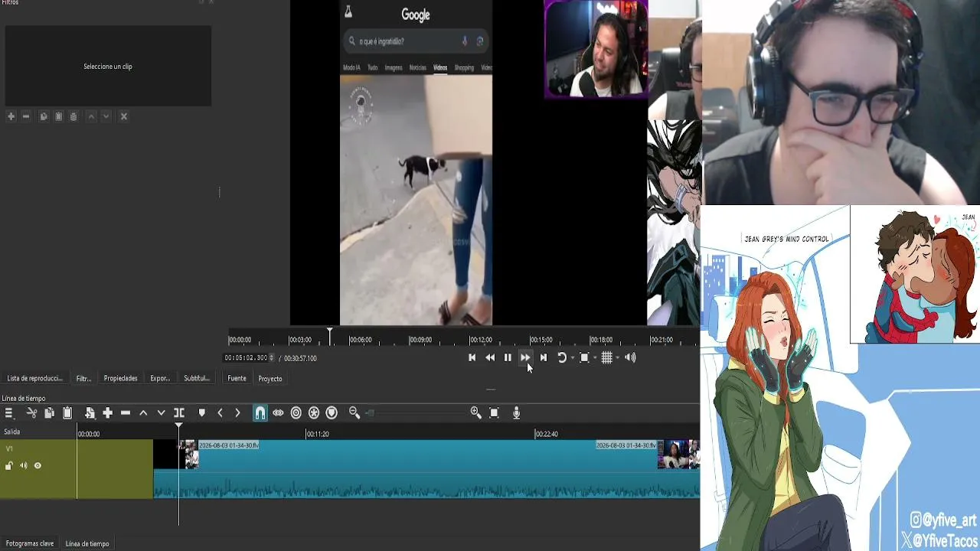This screenshot has height=551, width=980.
Task: Toggle ripple mode on the timeline
Action: [296, 412]
